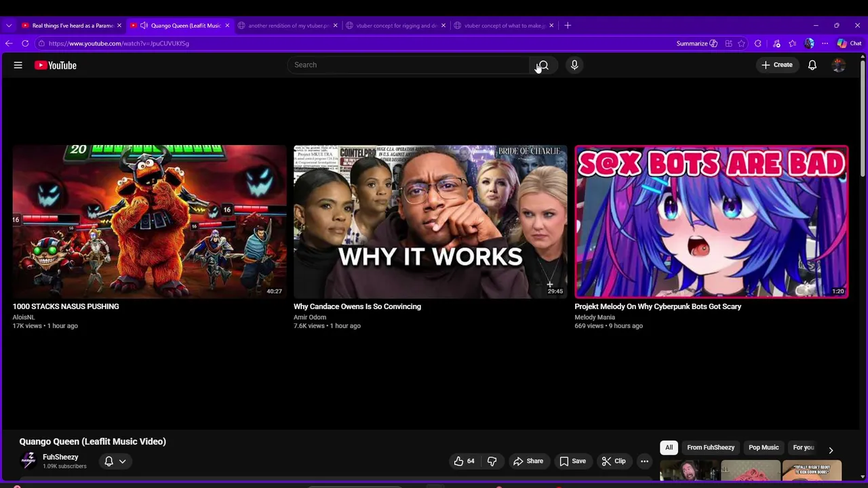
Task: Open the FuhSheezy channel name link
Action: [x=60, y=457]
